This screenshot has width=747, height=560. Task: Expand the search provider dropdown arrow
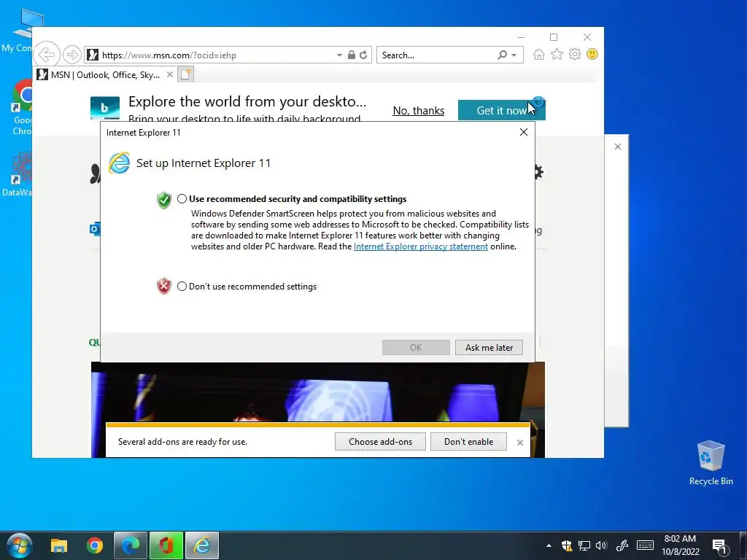514,55
